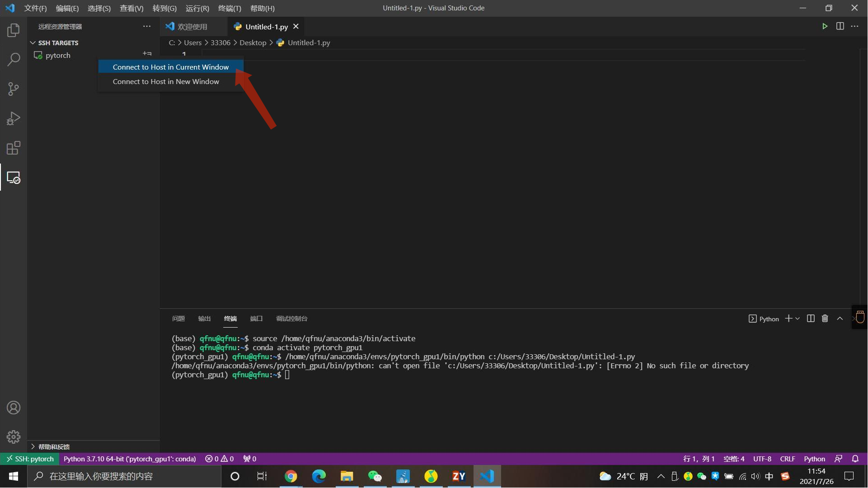Click the Windows taskbar search box
This screenshot has height=488, width=868.
coord(125,476)
